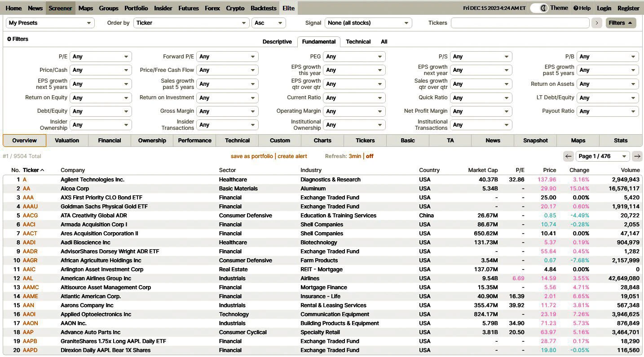Open the P/S filter dropdown
Screen dimensions: 644x357
481,57
